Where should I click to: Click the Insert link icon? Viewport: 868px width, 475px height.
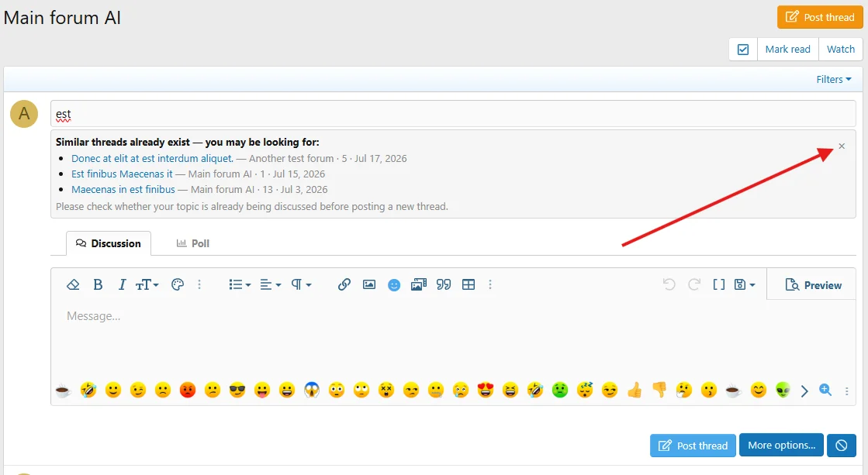344,285
